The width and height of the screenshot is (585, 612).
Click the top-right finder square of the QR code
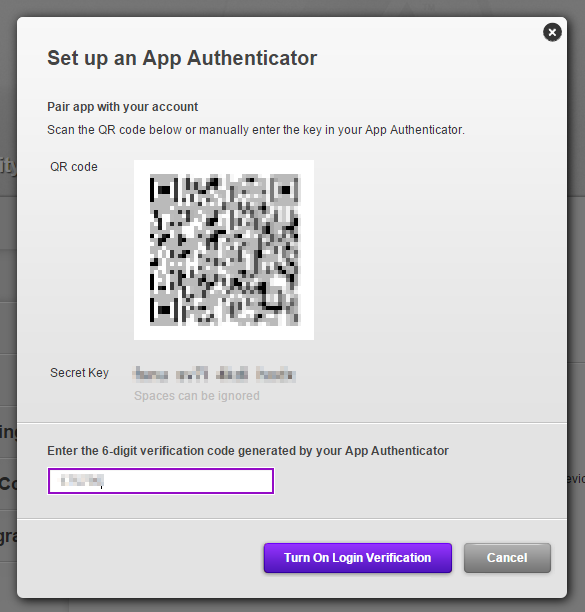[x=285, y=190]
